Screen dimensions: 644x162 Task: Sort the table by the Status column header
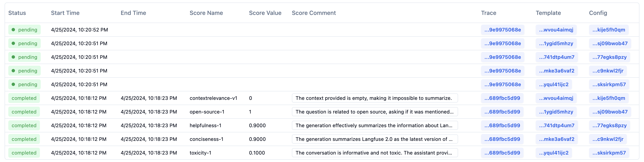(x=17, y=13)
